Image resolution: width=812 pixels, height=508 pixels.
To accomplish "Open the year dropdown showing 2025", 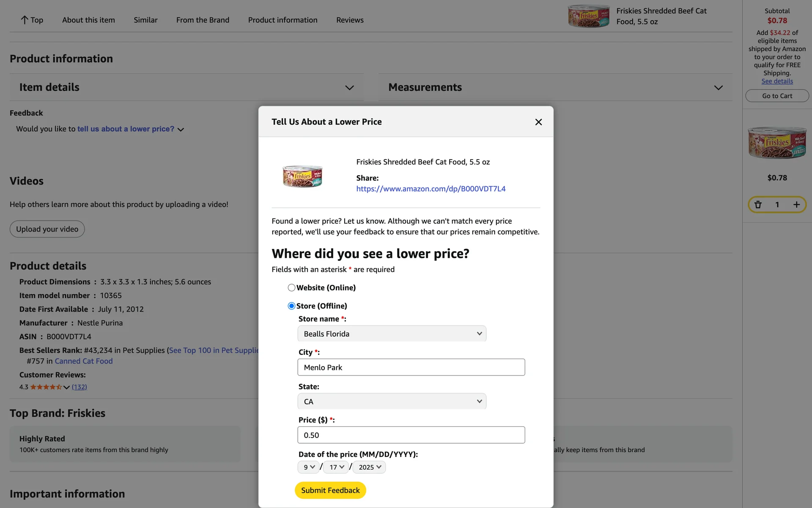I will coord(369,467).
